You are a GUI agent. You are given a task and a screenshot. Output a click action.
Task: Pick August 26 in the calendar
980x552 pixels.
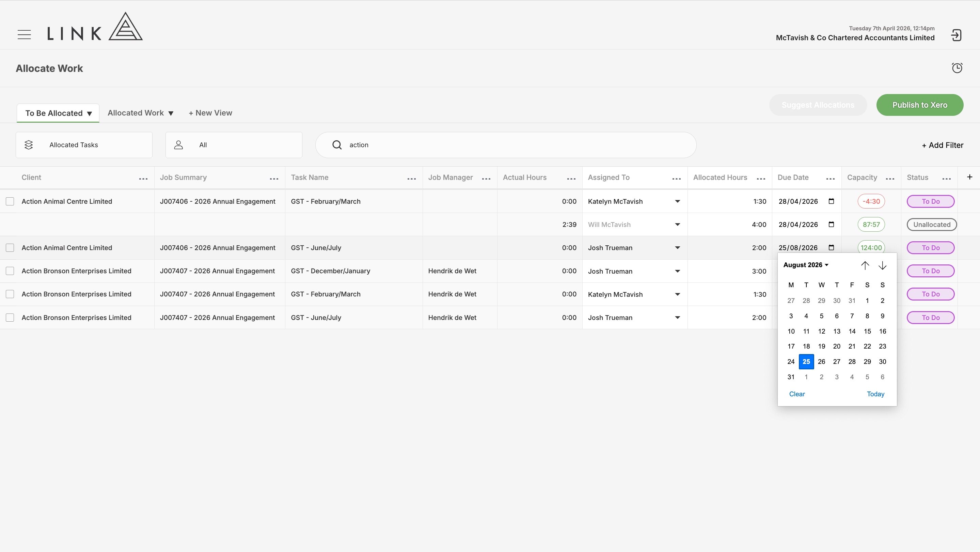pos(822,362)
